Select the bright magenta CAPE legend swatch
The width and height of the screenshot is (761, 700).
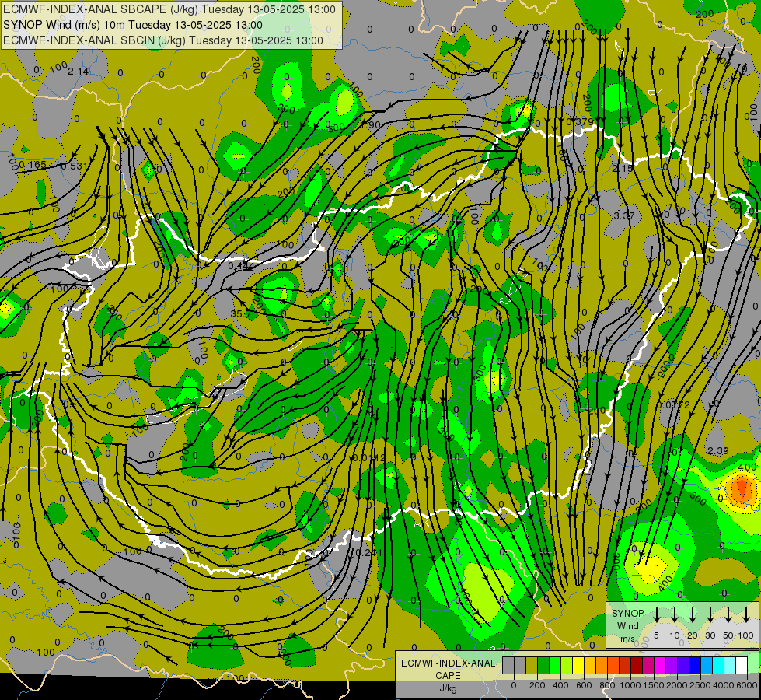tap(661, 665)
